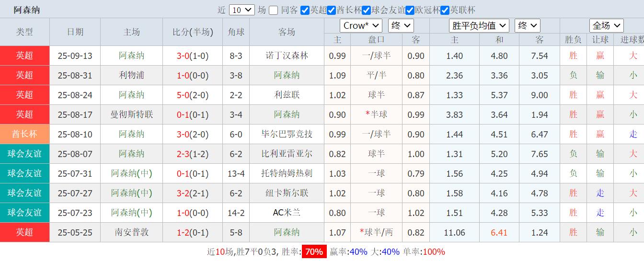Enable the 同客 checkbox
Viewport: 644px width, 261px height.
(273, 10)
